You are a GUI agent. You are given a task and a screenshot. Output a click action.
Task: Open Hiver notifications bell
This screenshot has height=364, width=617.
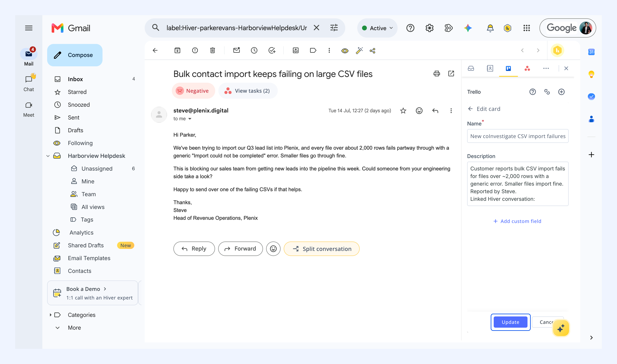click(x=490, y=28)
